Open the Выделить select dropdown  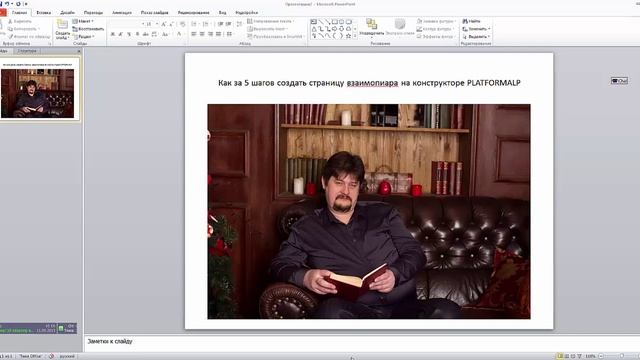pos(476,37)
